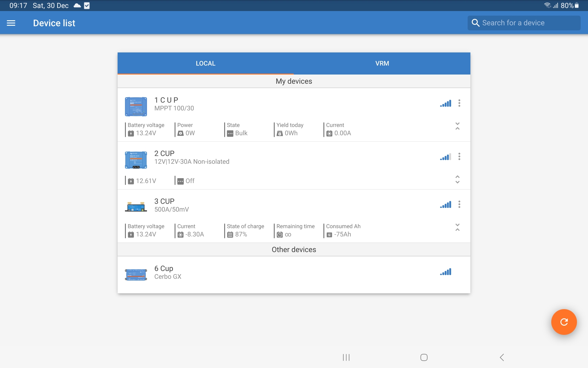Expand the 2 CUP readings panel
Image resolution: width=588 pixels, height=368 pixels.
click(x=457, y=179)
